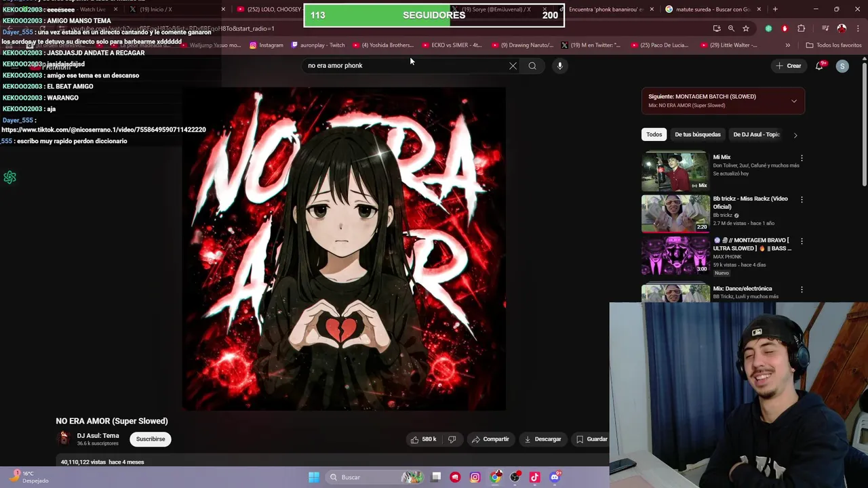
Task: Open the YouTube account avatar menu
Action: (842, 66)
